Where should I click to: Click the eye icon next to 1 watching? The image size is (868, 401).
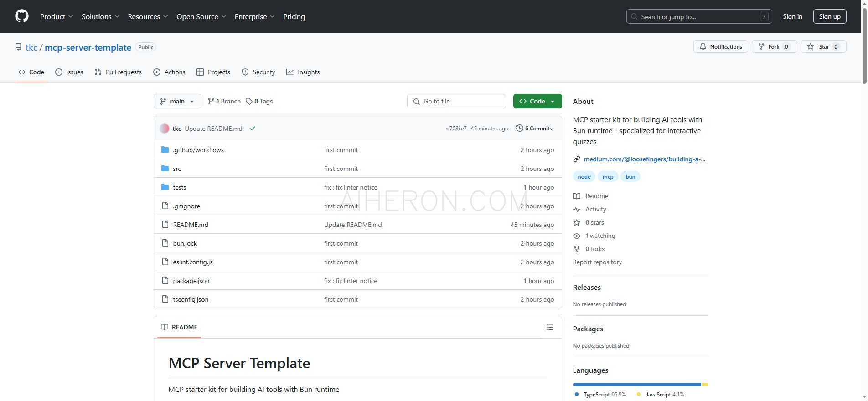tap(577, 236)
